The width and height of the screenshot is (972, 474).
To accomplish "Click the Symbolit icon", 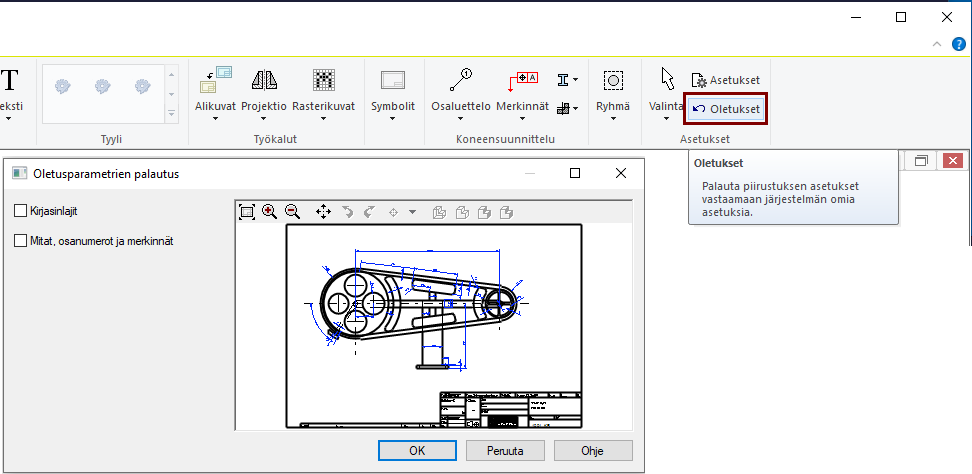I will coord(393,82).
